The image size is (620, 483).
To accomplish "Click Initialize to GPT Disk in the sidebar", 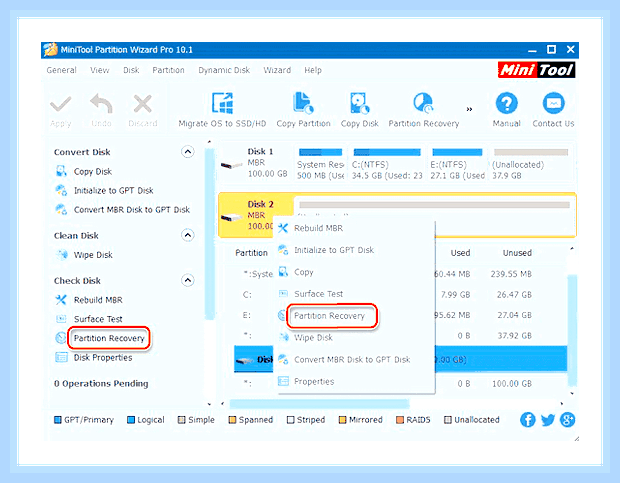I will (x=113, y=191).
